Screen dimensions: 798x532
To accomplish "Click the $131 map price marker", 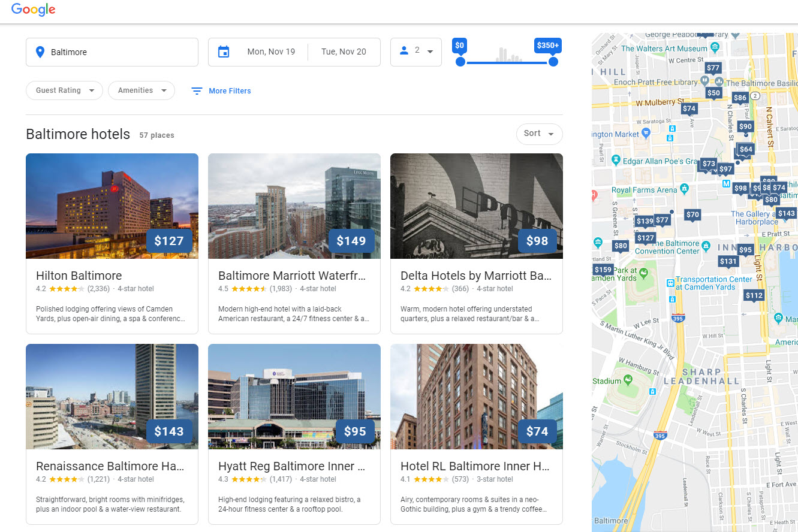I will [728, 261].
